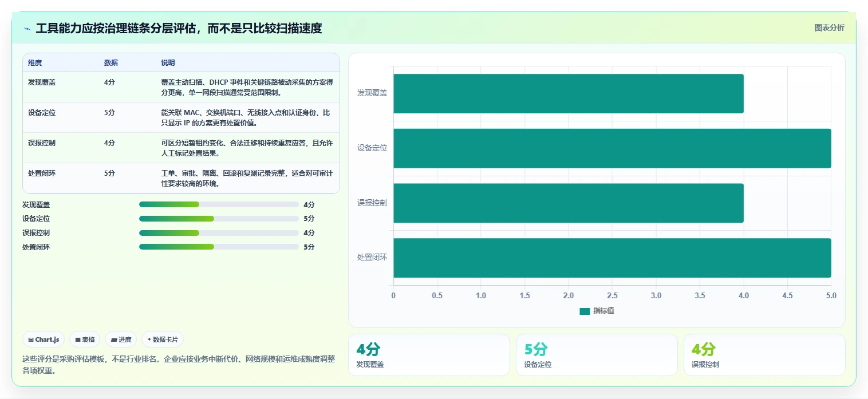
Task: Click the 2.5 tick on the chart's horizontal axis
Action: pyautogui.click(x=612, y=296)
